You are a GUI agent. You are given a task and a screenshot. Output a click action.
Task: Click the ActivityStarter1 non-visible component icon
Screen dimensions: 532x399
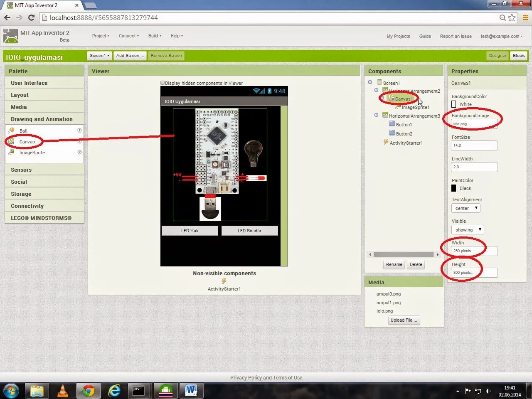coord(224,281)
